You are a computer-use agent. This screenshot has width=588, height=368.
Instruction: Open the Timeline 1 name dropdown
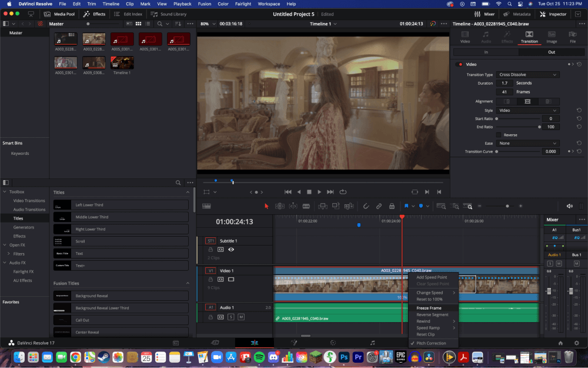coord(323,24)
